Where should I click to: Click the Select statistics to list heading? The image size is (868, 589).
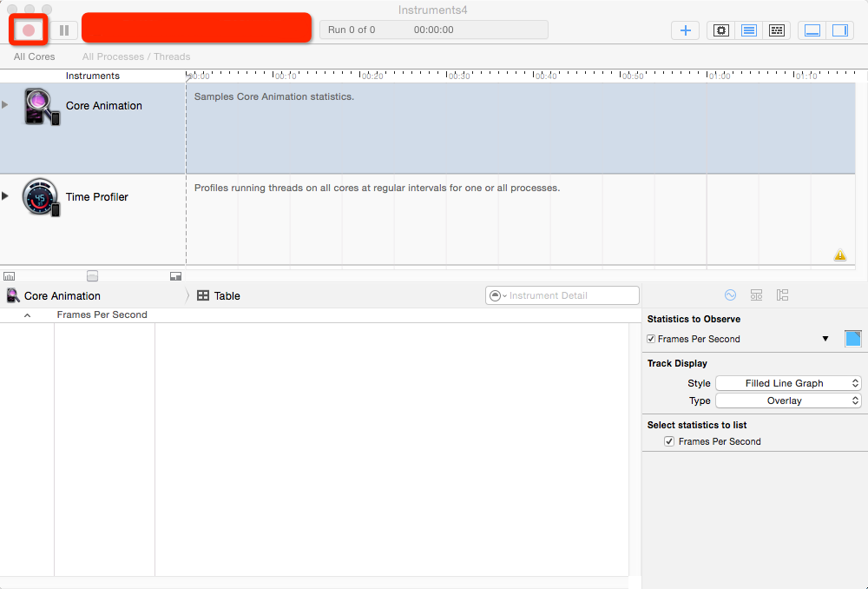pos(697,425)
